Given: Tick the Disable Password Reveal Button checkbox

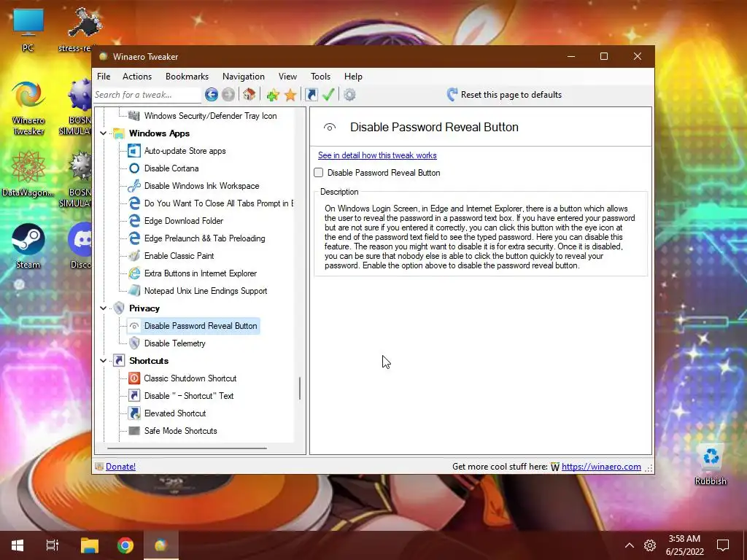Looking at the screenshot, I should coord(319,173).
